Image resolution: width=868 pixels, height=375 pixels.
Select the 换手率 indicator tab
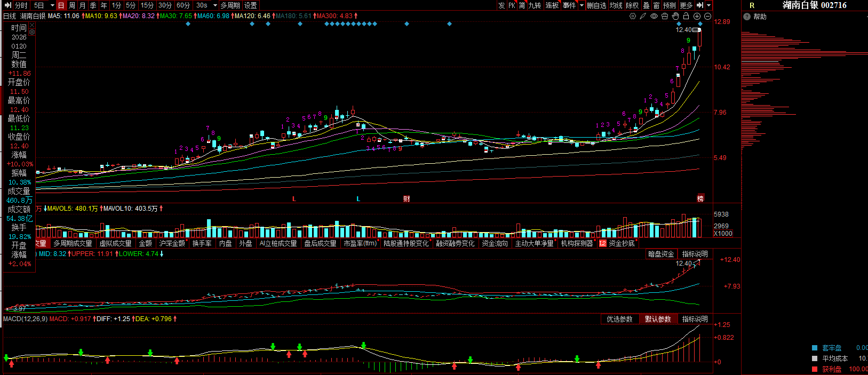tap(202, 243)
